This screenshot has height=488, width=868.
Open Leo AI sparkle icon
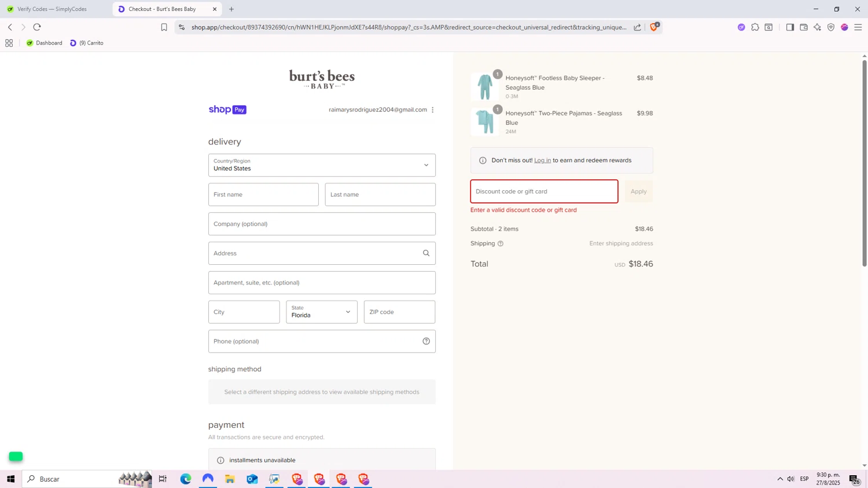point(817,27)
